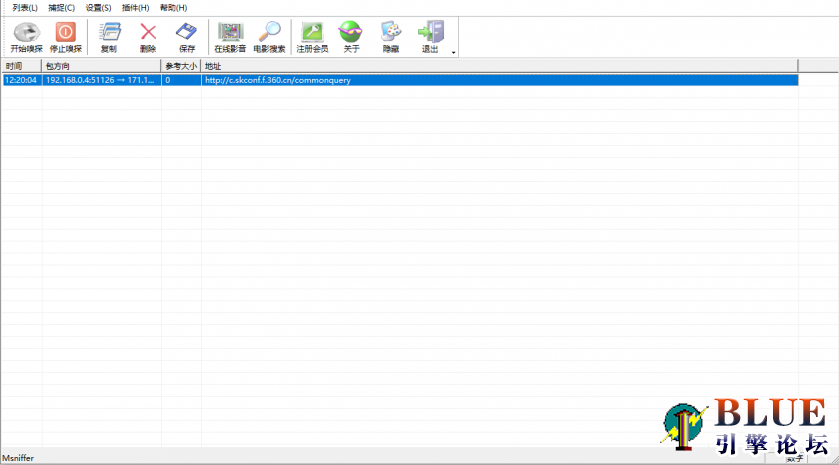
Task: Click the 注册会员 (register member) icon
Action: pos(312,36)
